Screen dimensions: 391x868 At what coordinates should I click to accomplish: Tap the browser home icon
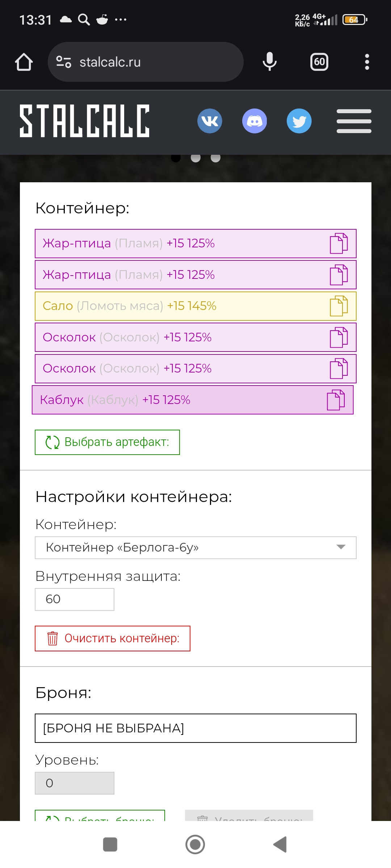pos(24,62)
